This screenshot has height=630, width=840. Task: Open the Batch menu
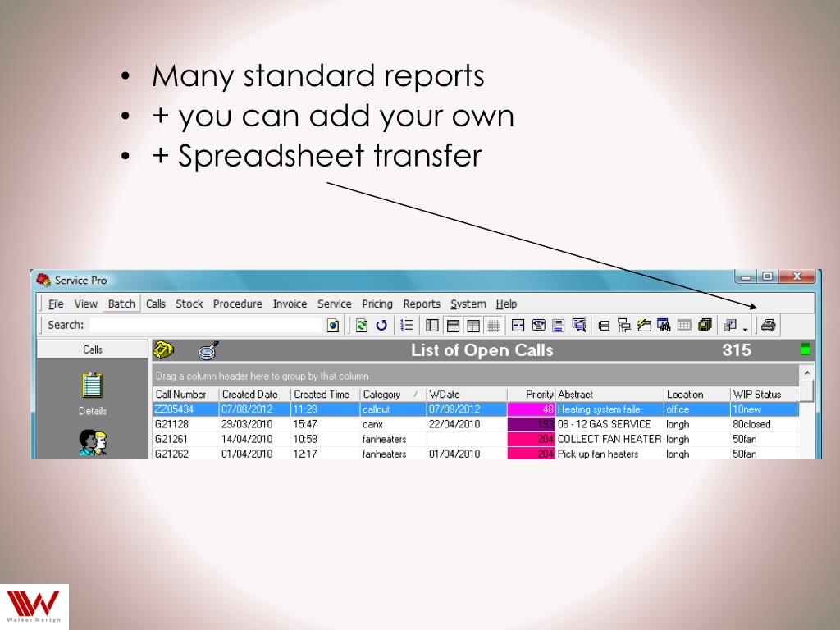tap(121, 304)
